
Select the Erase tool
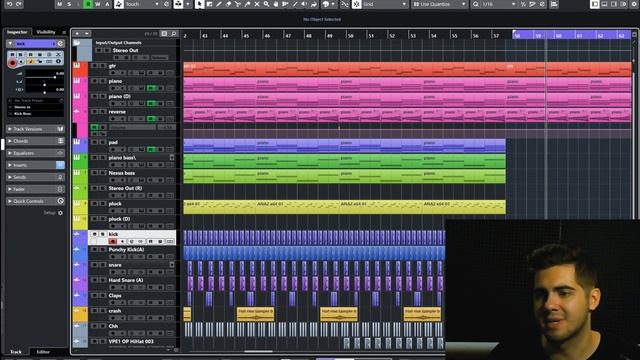[229, 4]
